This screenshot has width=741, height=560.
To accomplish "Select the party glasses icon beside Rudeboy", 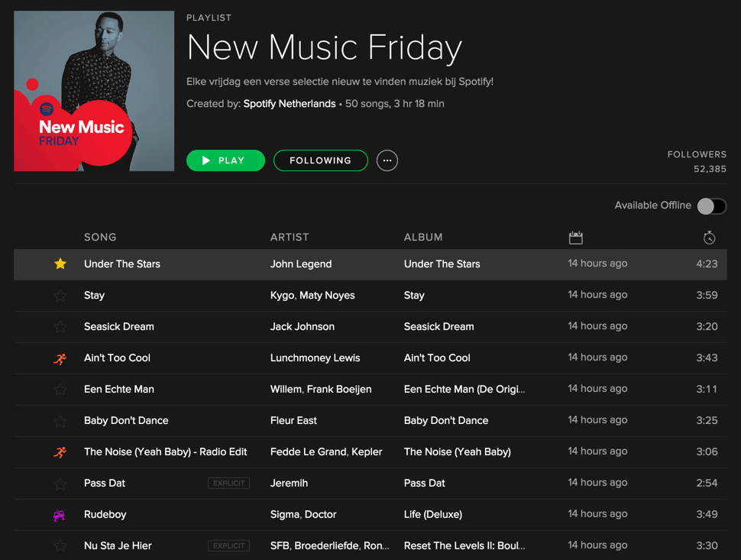I will point(60,514).
